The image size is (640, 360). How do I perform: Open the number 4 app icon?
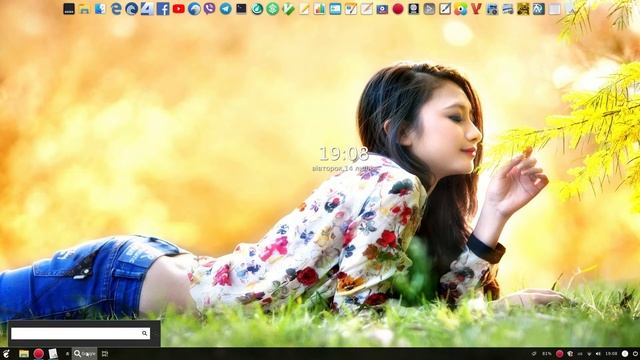click(147, 9)
